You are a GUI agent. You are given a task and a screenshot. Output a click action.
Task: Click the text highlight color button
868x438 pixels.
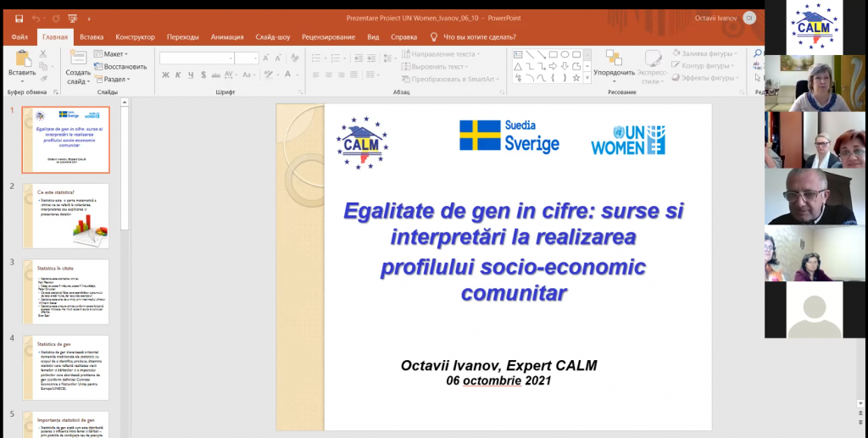click(x=268, y=75)
